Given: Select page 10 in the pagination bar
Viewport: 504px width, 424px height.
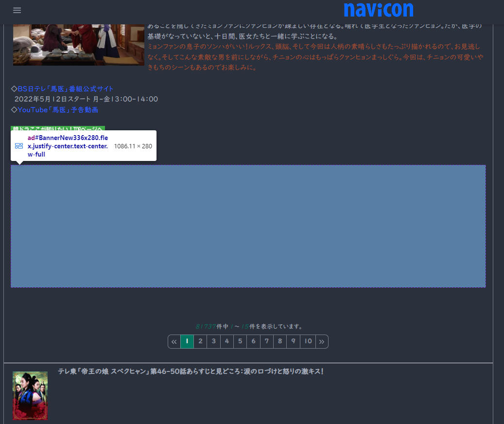Looking at the screenshot, I should click(x=308, y=341).
